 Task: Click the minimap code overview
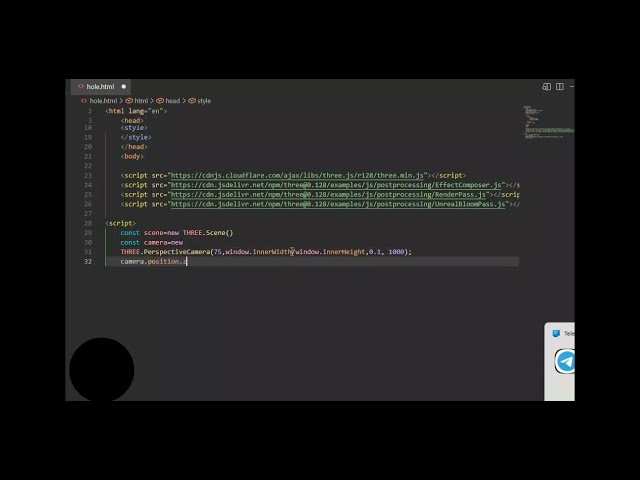(548, 122)
